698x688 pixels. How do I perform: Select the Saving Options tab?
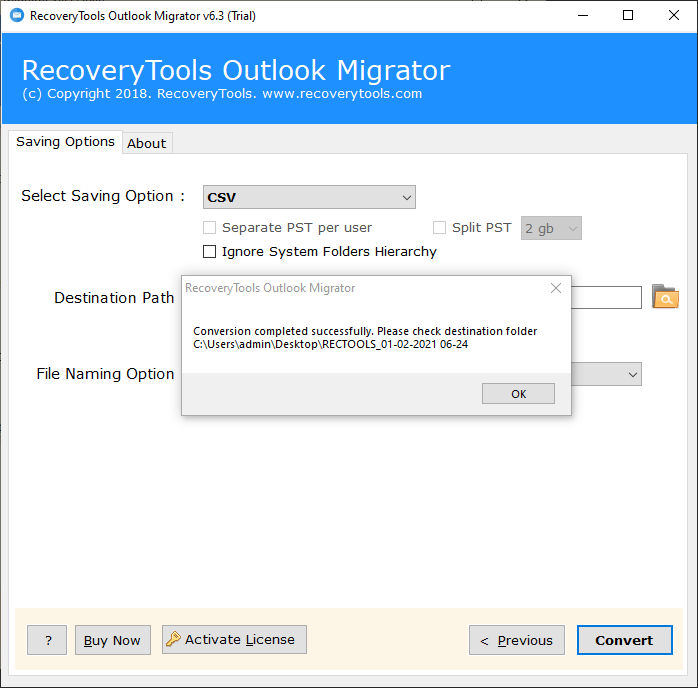65,142
